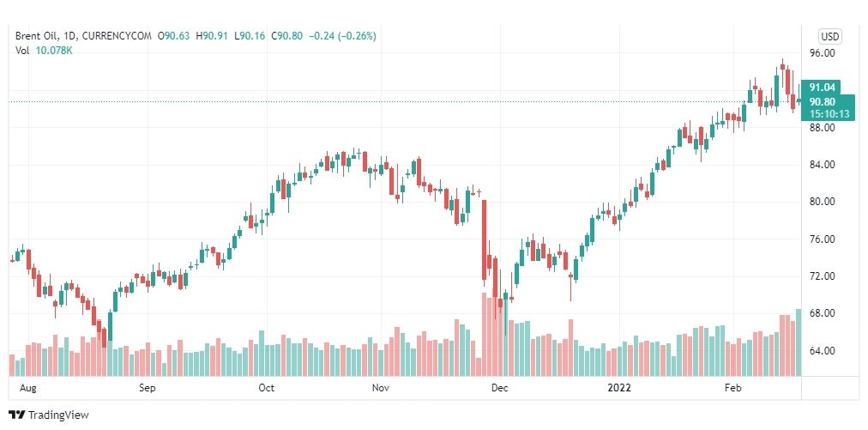Viewport: 868px width, 430px height.
Task: Click the large red candle near December
Action: point(485,240)
